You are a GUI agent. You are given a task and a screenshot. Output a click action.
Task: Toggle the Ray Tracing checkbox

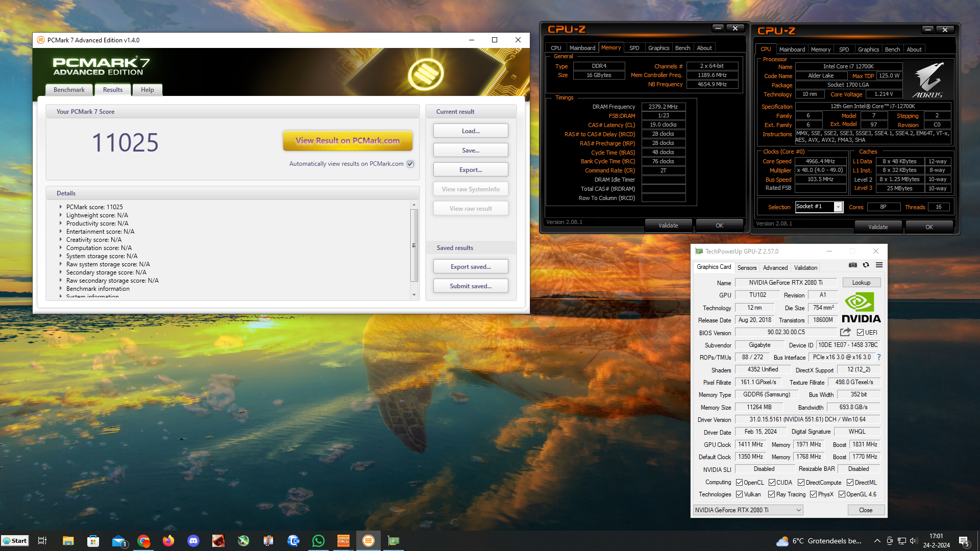(x=771, y=494)
